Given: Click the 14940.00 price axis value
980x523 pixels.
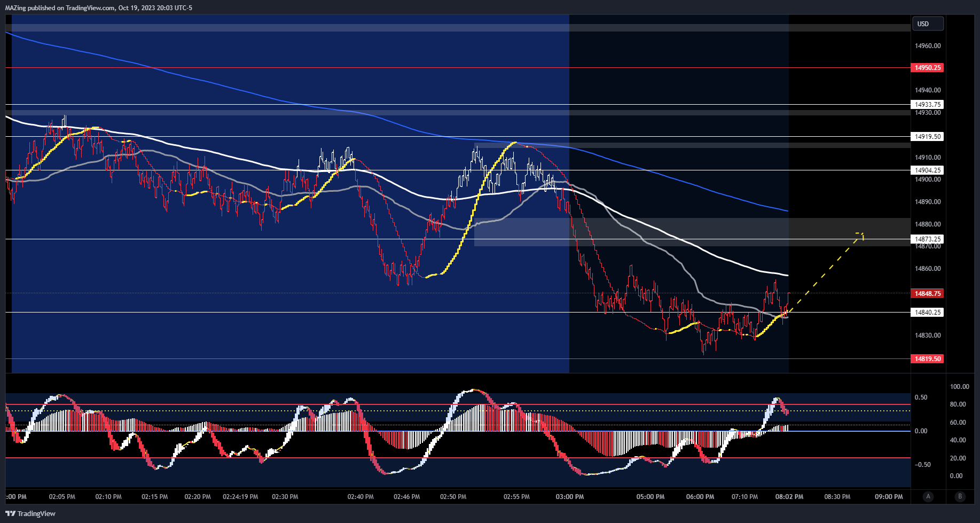Looking at the screenshot, I should click(928, 90).
